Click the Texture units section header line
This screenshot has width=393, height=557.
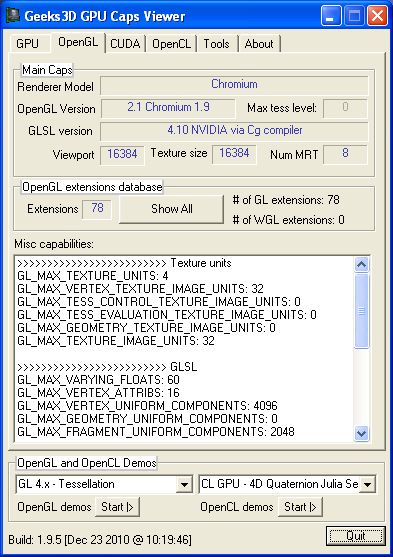[x=124, y=263]
